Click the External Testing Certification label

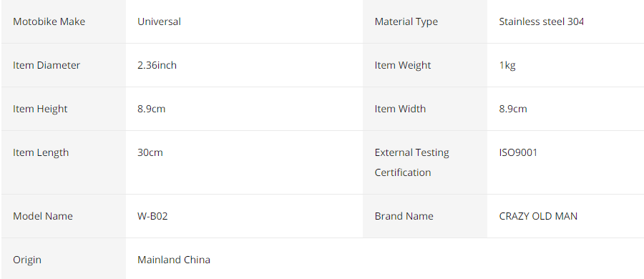tap(411, 162)
